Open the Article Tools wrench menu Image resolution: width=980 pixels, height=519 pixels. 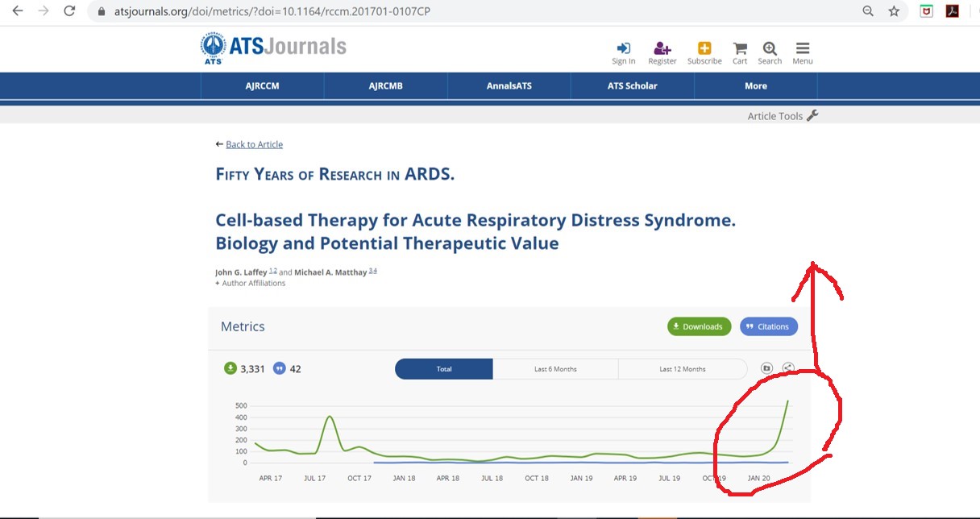tap(783, 116)
